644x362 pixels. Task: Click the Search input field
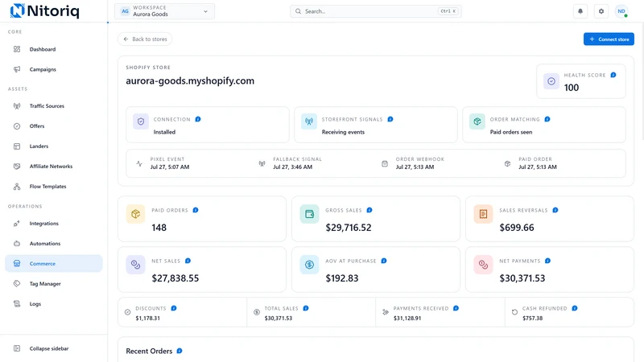point(375,11)
